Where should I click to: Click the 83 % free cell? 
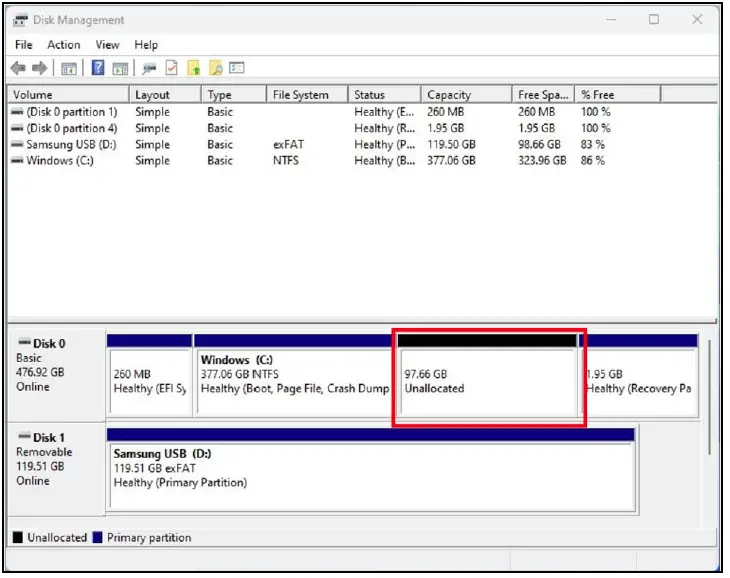pos(593,144)
